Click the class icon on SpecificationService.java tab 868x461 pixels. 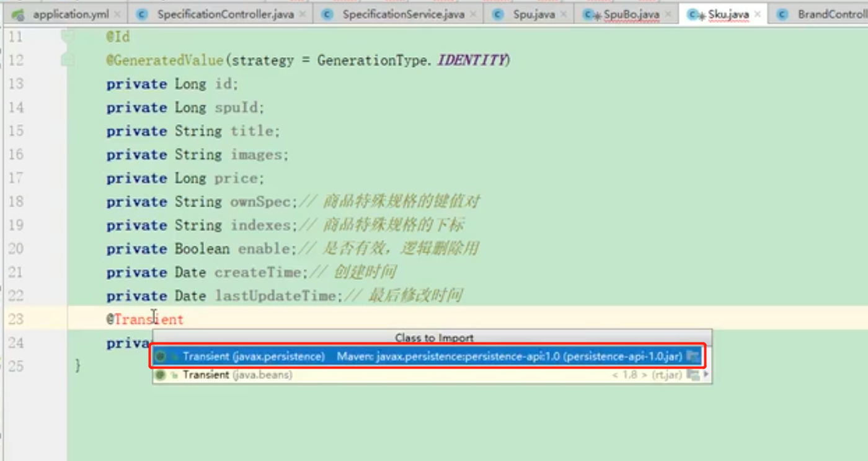[x=327, y=14]
